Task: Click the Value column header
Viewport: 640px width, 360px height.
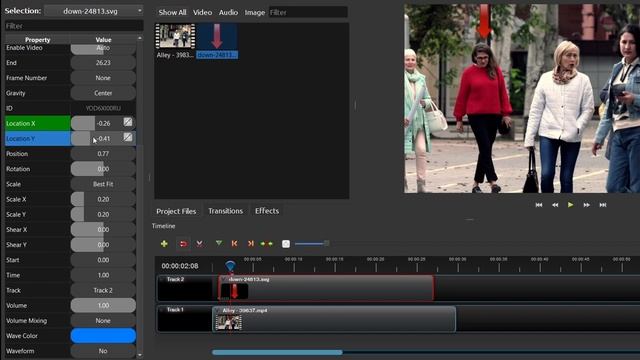Action: click(x=103, y=40)
